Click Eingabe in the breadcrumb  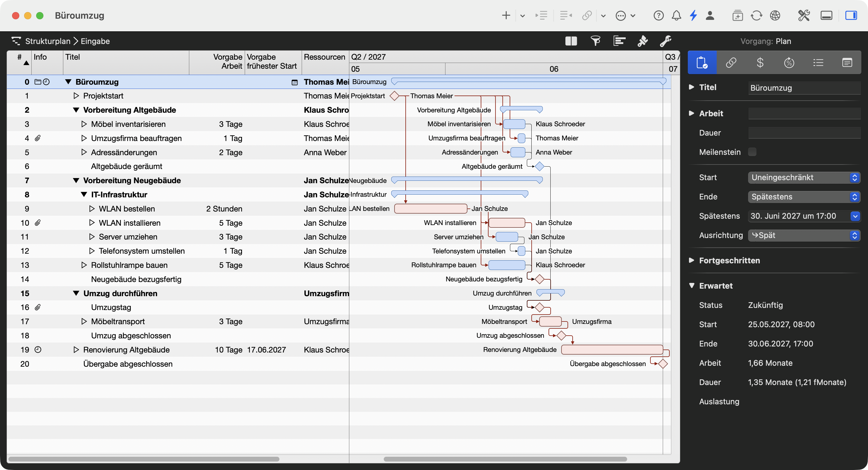tap(95, 41)
